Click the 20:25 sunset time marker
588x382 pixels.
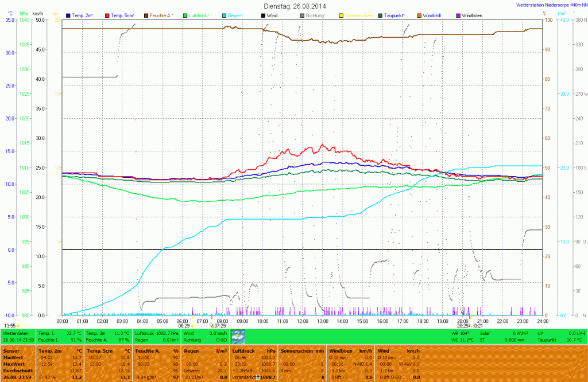coord(462,325)
